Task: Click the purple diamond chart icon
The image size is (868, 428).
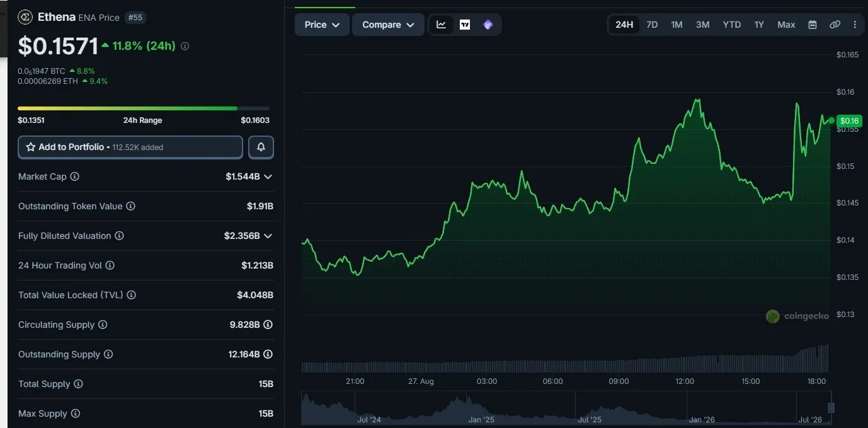Action: coord(488,25)
